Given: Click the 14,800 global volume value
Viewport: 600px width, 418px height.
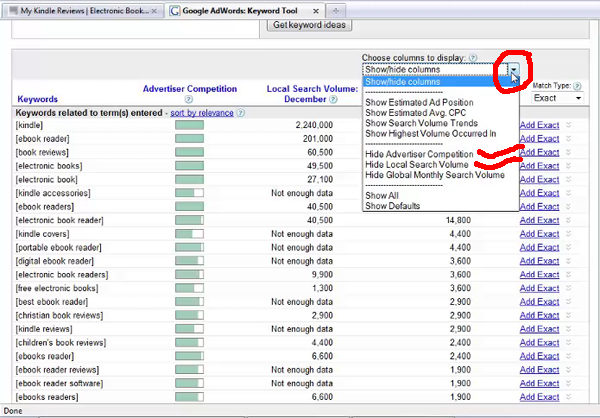Looking at the screenshot, I should coord(458,220).
